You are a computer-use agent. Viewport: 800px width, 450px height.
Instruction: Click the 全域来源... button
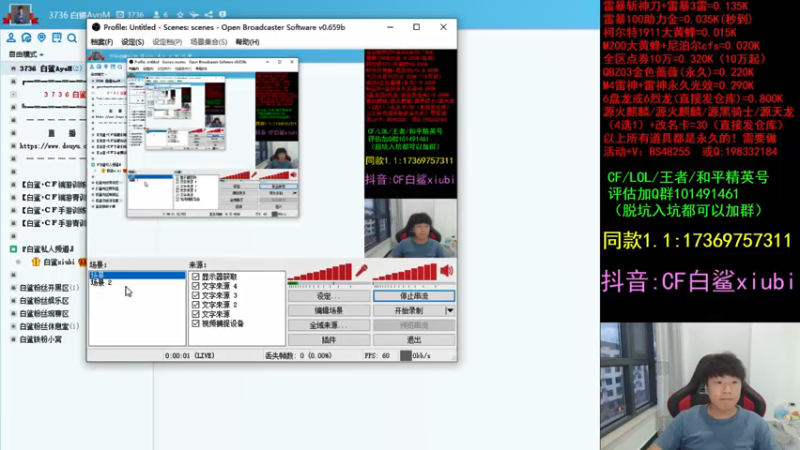pos(329,325)
